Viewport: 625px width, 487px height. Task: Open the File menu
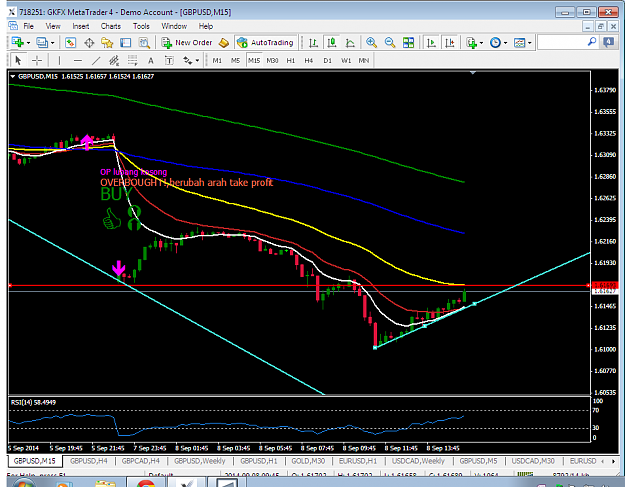click(x=28, y=26)
